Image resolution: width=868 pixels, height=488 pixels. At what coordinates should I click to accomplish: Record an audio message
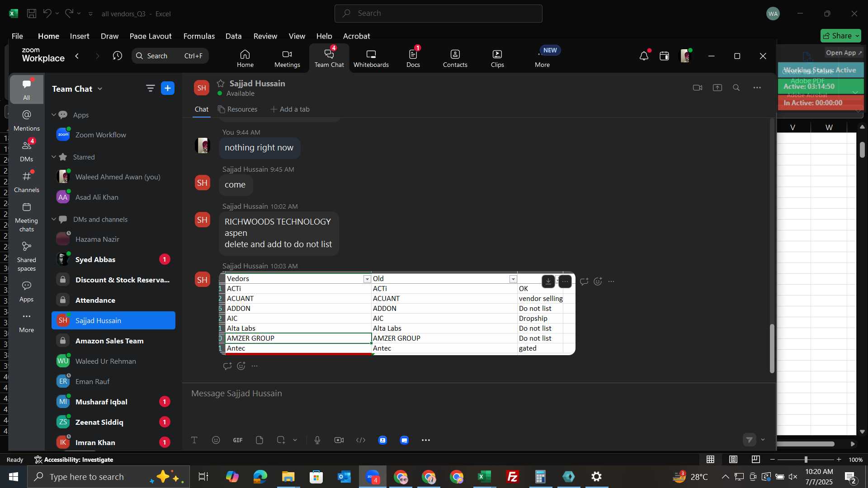click(x=317, y=440)
